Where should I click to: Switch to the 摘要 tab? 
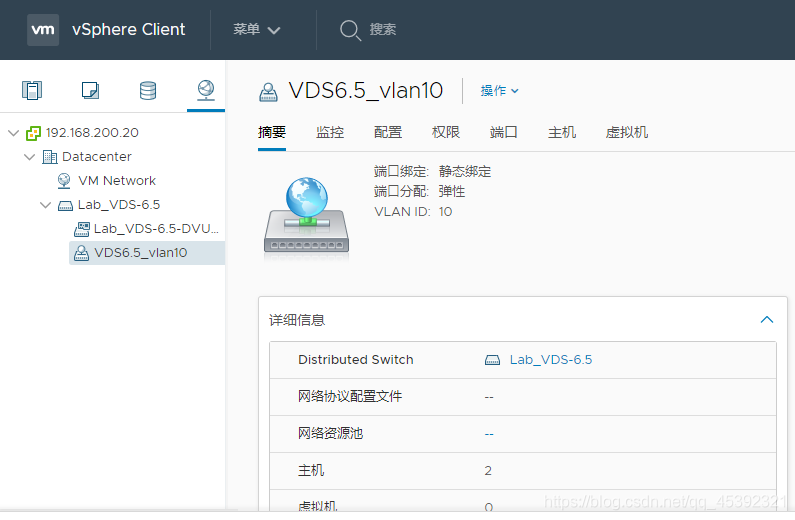(272, 132)
